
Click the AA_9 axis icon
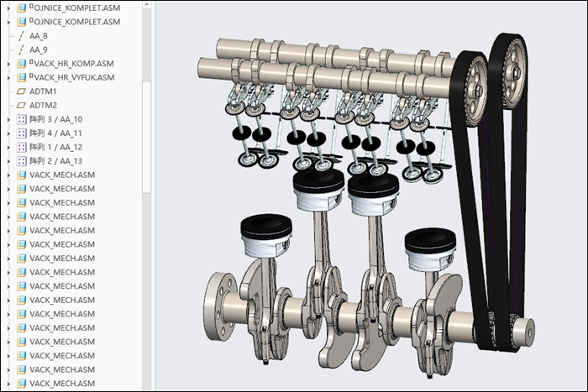22,50
